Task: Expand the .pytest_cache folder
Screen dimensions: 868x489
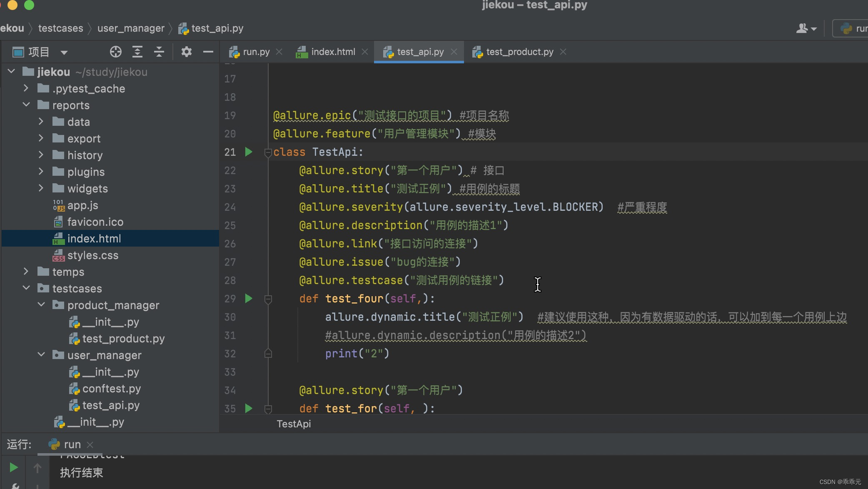Action: pyautogui.click(x=26, y=88)
